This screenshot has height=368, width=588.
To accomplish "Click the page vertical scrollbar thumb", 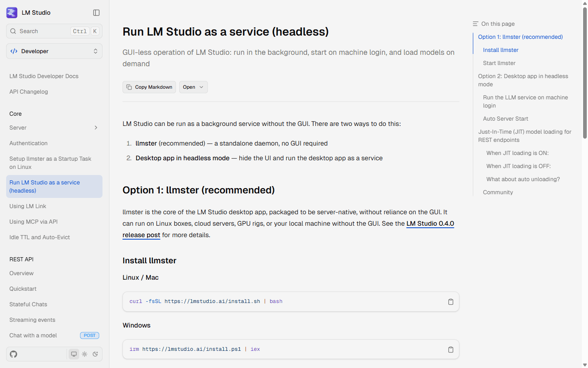I will [585, 73].
